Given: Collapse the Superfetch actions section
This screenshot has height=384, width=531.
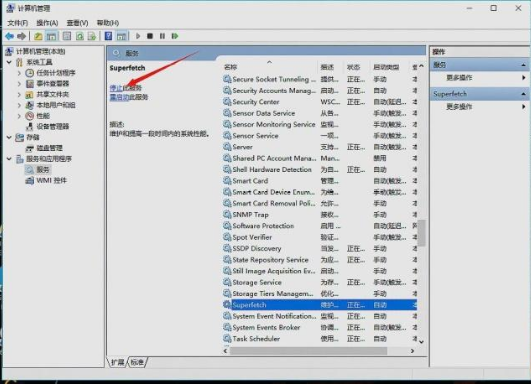Looking at the screenshot, I should 523,94.
